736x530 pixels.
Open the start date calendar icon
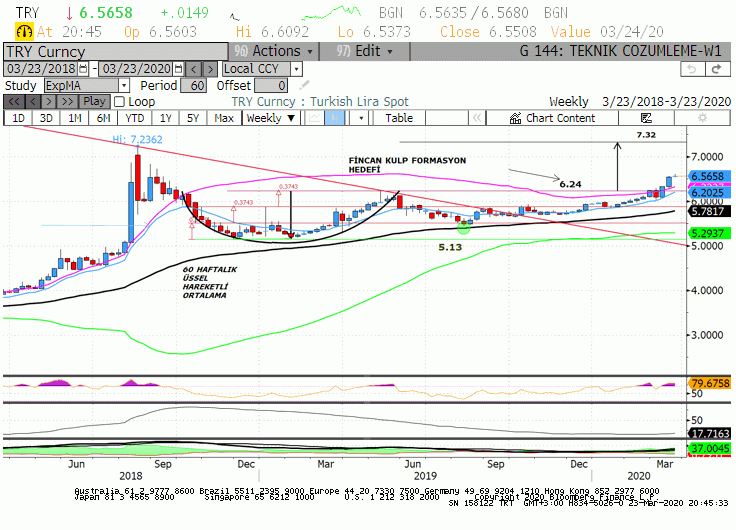[83, 69]
